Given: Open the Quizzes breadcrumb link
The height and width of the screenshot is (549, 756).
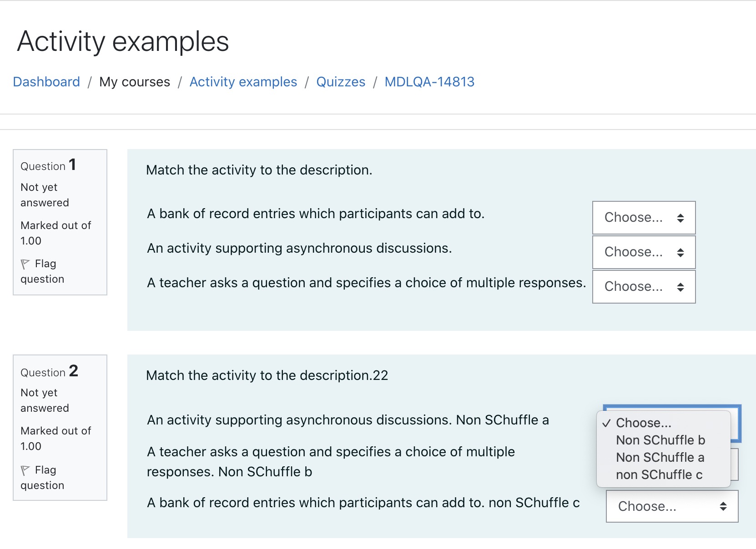Looking at the screenshot, I should coord(341,82).
